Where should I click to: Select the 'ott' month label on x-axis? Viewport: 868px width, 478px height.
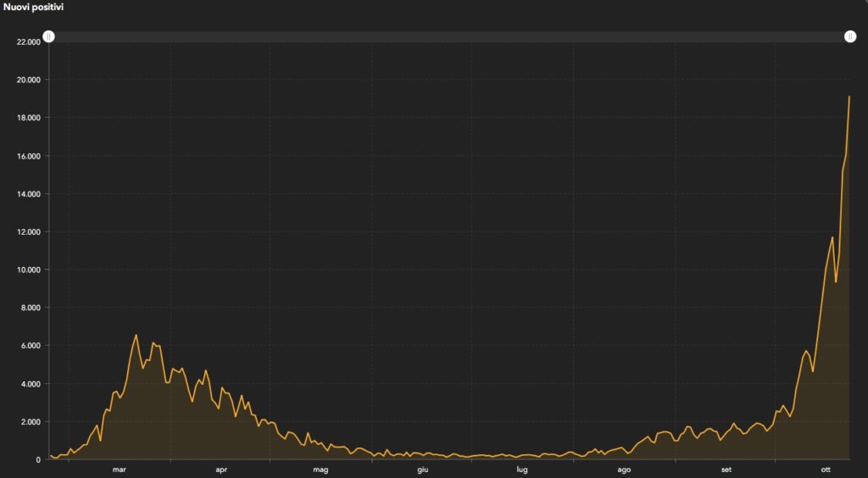[x=827, y=469]
